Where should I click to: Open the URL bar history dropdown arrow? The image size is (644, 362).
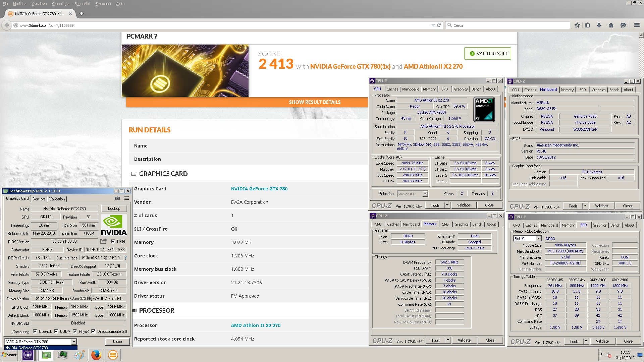pos(433,25)
